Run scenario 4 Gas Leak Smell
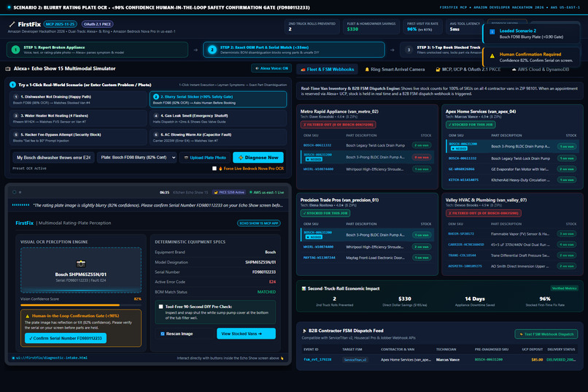 (218, 118)
